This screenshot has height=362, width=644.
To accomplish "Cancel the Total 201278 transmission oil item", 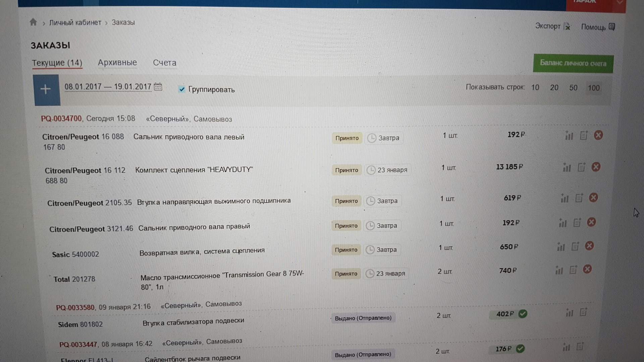I will (x=587, y=269).
